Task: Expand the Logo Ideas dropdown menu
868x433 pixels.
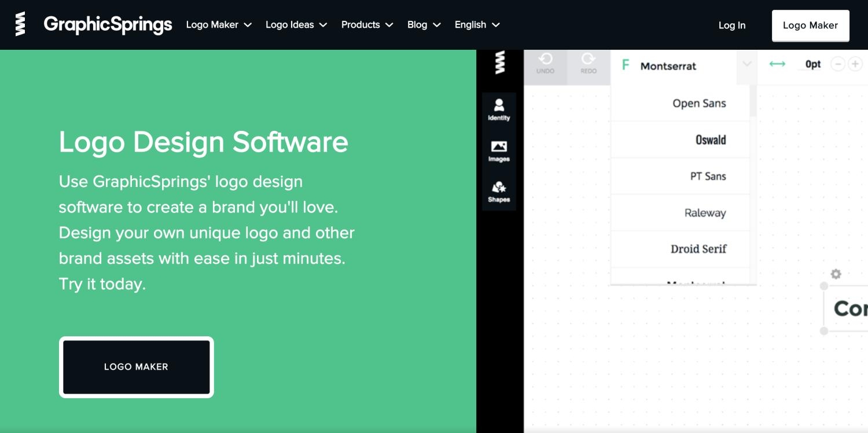Action: pyautogui.click(x=296, y=25)
